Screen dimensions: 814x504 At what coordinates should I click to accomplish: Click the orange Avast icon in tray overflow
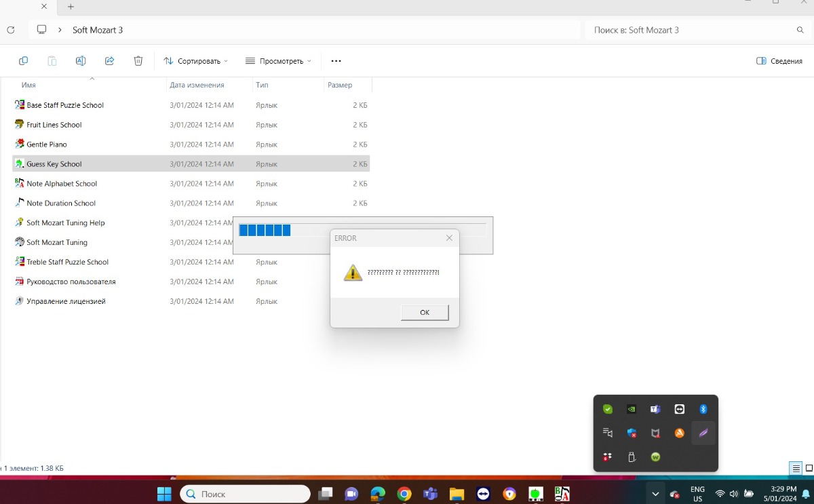click(x=679, y=433)
